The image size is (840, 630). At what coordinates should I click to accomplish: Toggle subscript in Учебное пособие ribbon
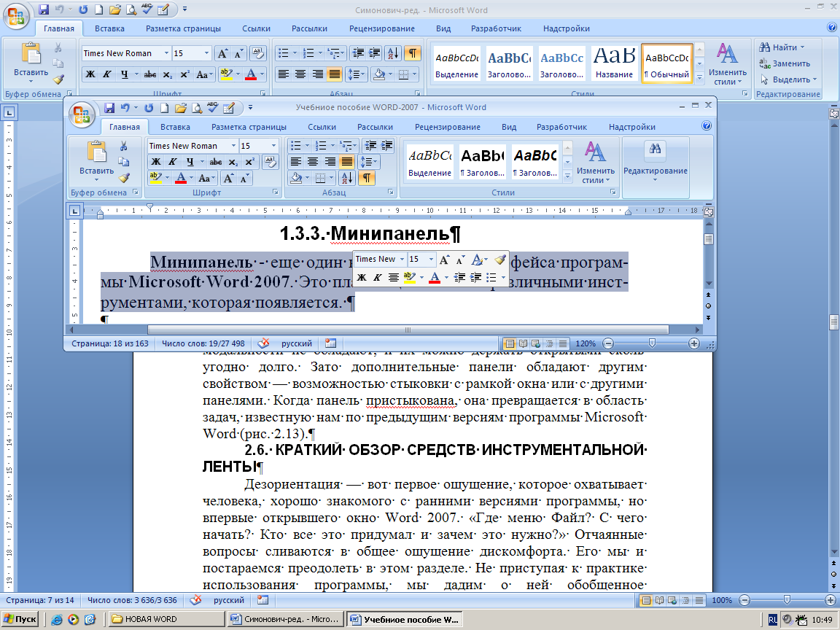pos(233,162)
